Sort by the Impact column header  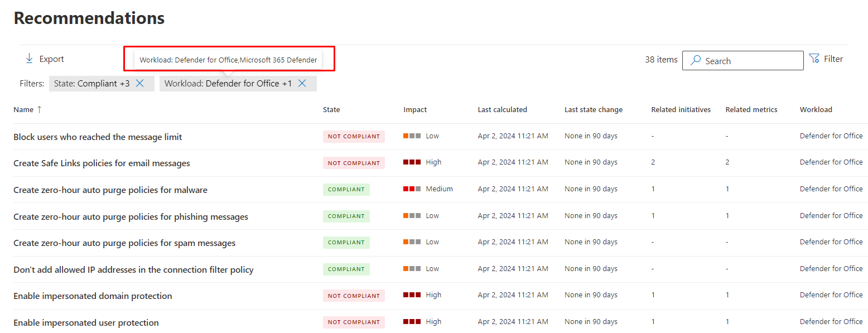[415, 110]
